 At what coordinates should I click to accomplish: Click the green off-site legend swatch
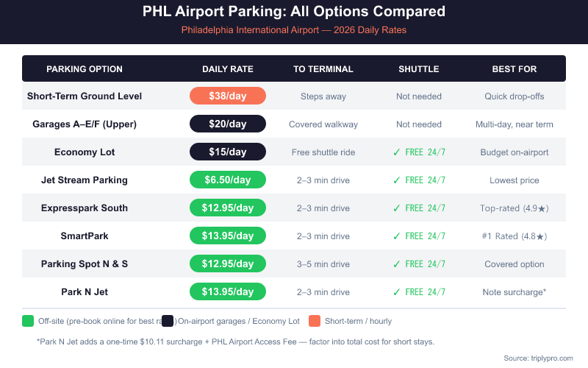(28, 320)
